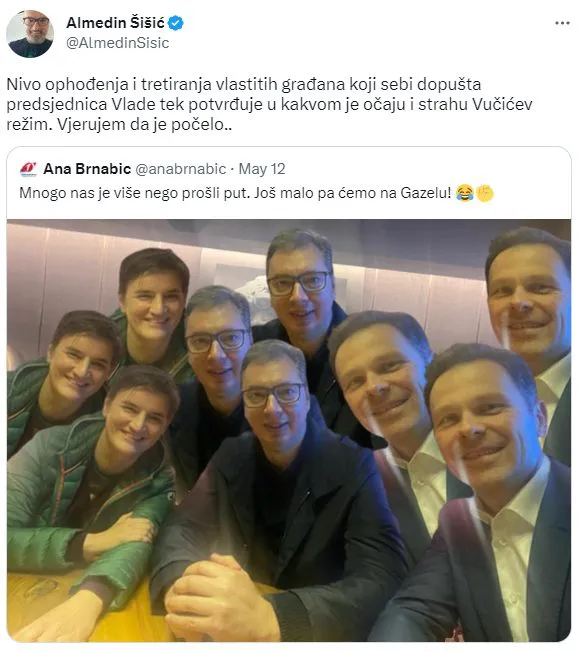Open the three-dot more options menu
Viewport: 579px width, 652px height.
point(562,23)
